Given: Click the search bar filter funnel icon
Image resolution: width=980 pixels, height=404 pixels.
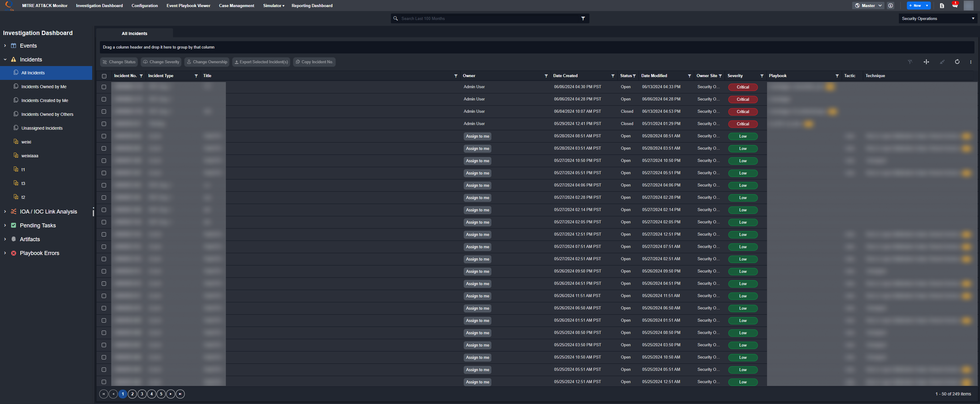Looking at the screenshot, I should pyautogui.click(x=583, y=18).
